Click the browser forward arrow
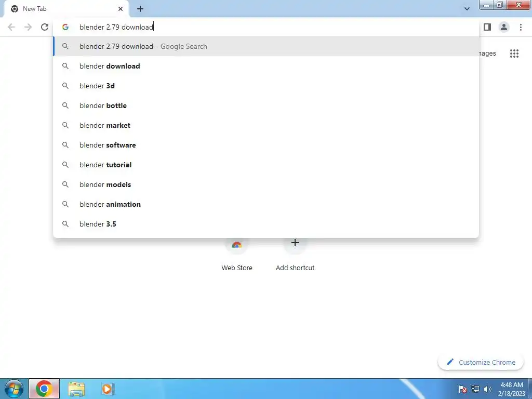 [28, 27]
